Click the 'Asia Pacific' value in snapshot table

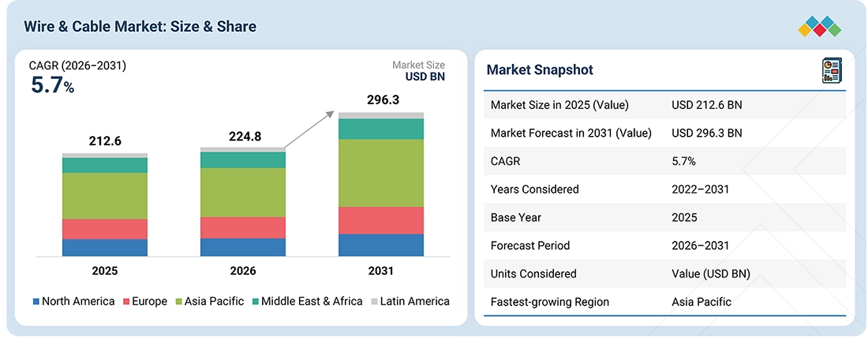pyautogui.click(x=702, y=302)
